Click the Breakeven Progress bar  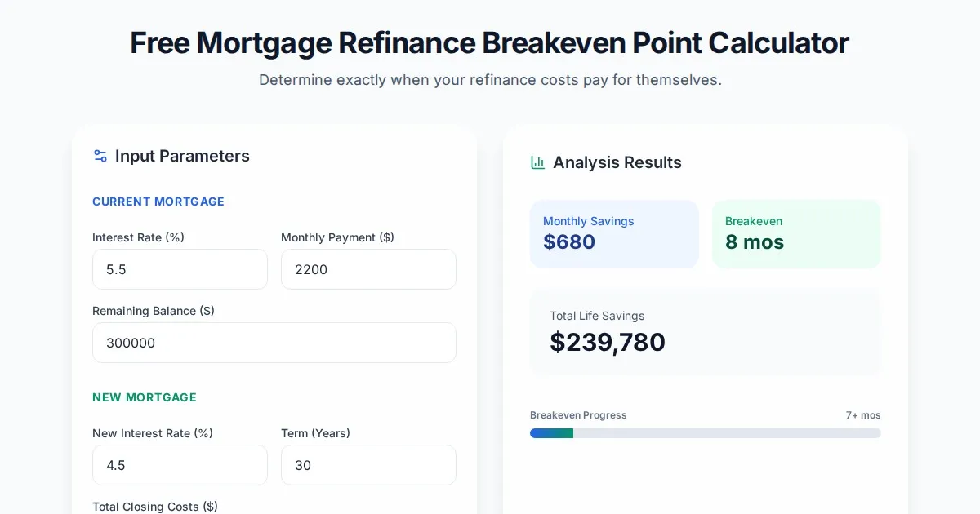(705, 433)
